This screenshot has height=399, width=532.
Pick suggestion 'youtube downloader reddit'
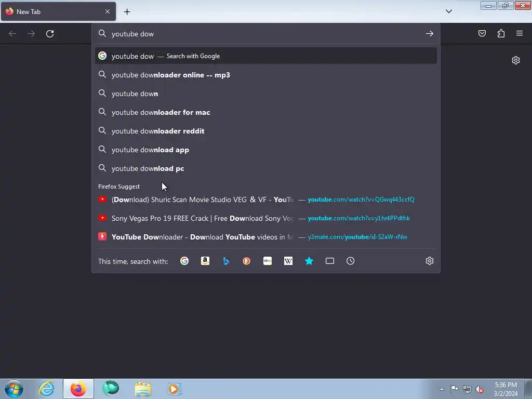pos(266,130)
